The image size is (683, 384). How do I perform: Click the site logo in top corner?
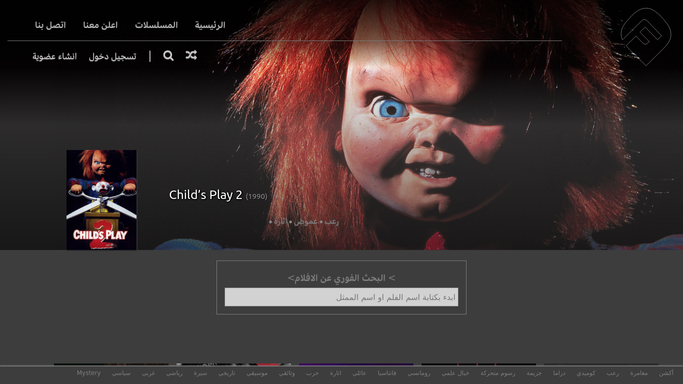tap(646, 37)
